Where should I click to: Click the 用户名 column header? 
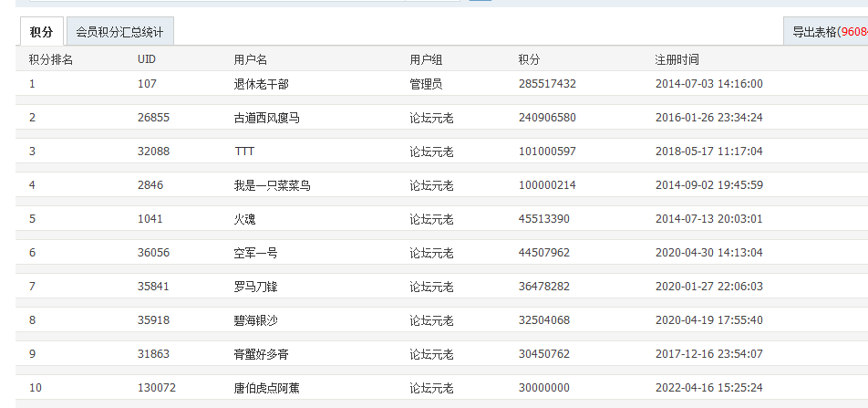250,60
